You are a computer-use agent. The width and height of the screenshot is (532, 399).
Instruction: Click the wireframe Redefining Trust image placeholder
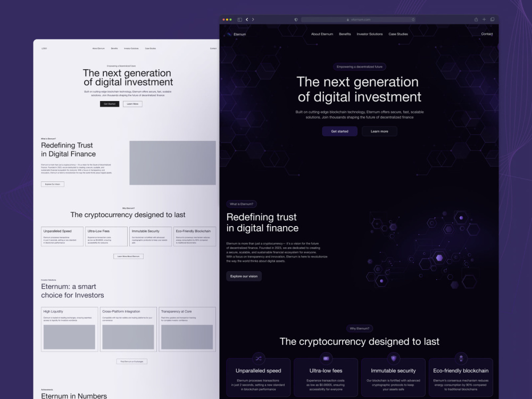pos(173,163)
